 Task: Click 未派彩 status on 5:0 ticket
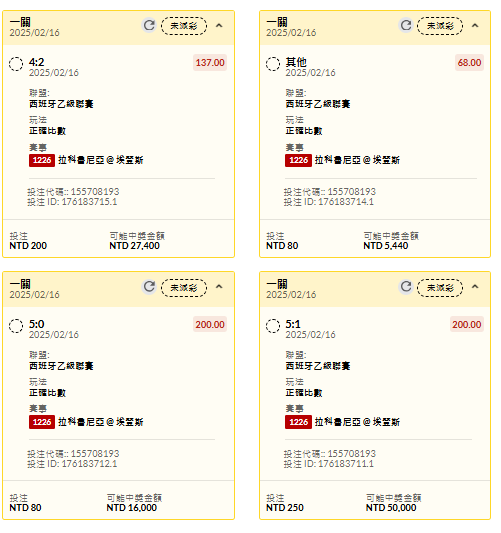[x=184, y=288]
